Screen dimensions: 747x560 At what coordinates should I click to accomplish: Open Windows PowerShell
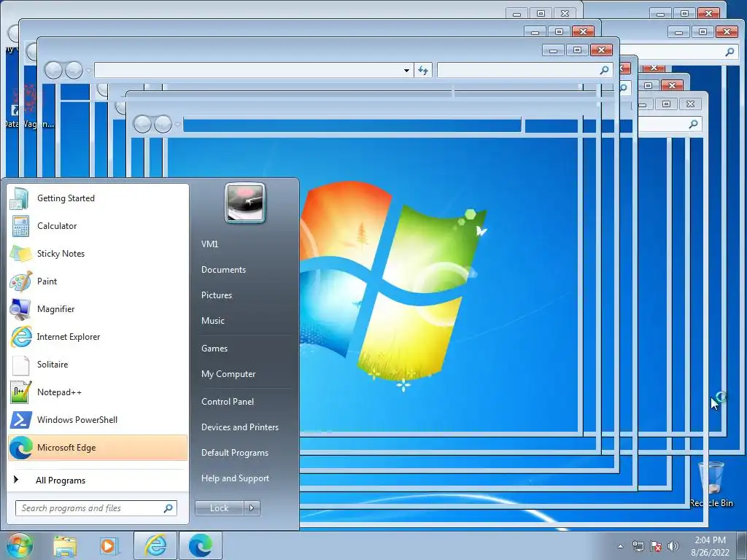98,419
